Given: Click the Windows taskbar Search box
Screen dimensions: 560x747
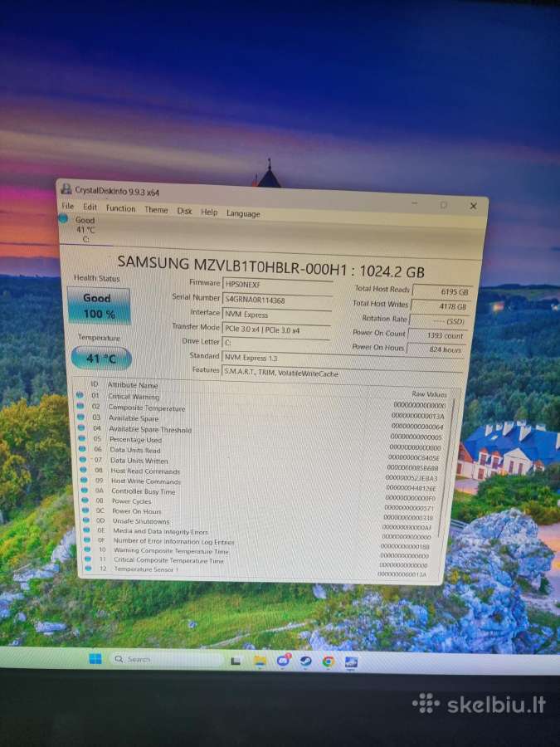Looking at the screenshot, I should click(167, 659).
